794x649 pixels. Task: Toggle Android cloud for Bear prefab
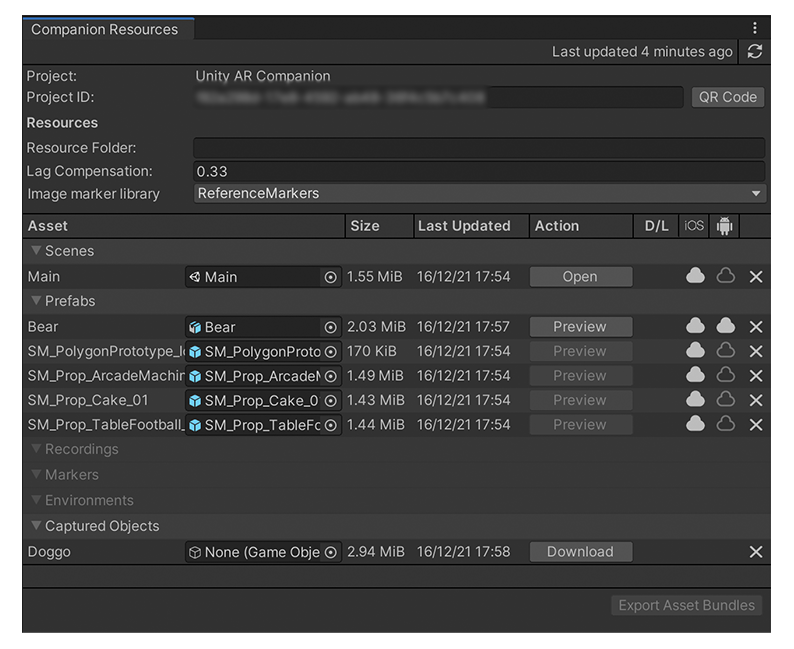point(726,327)
